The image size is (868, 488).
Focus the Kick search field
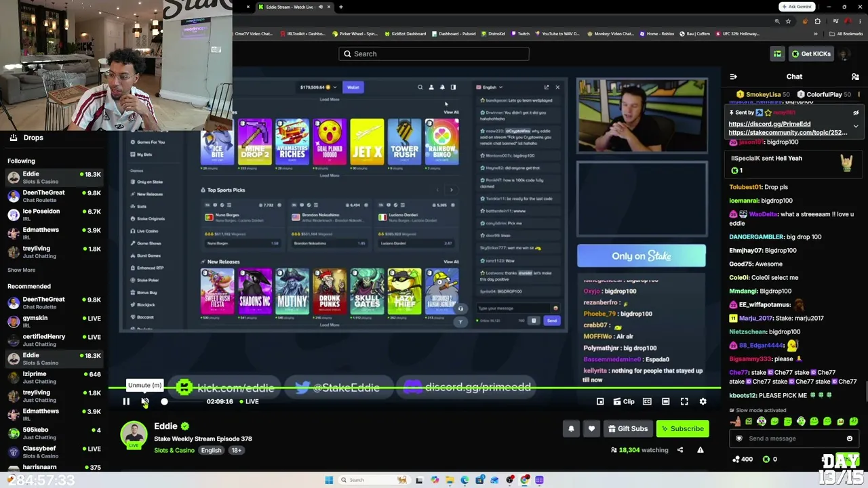coord(434,54)
